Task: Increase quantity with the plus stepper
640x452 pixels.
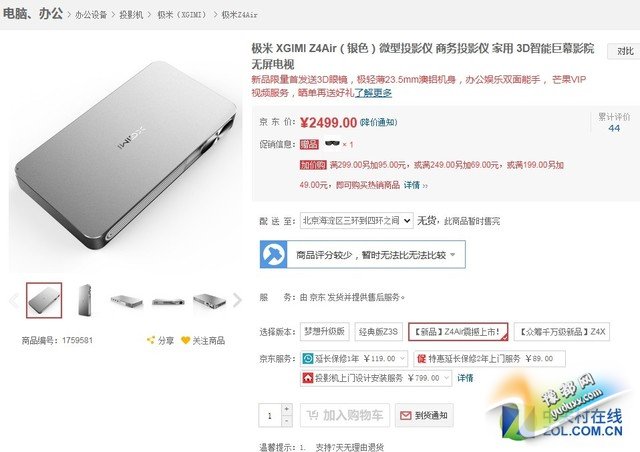Action: point(287,409)
